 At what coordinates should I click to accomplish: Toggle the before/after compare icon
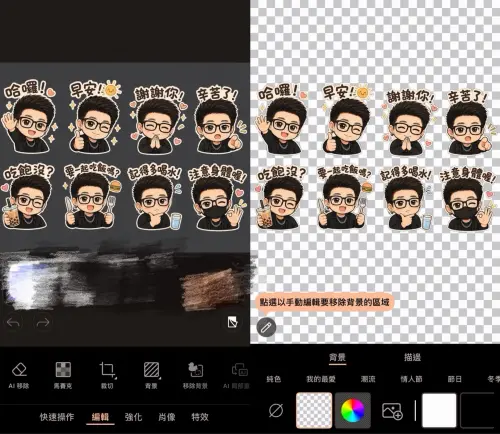(x=233, y=322)
